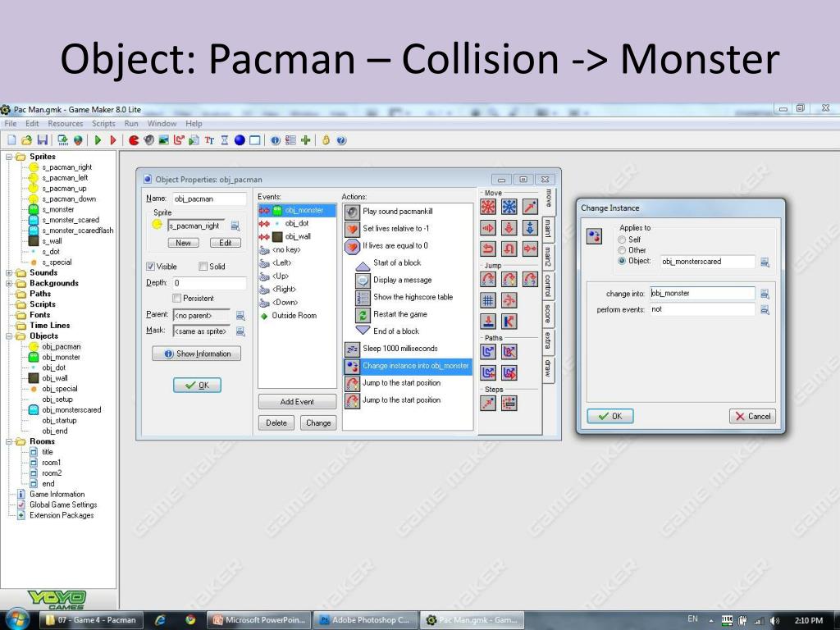
Task: Select the Bounce action icon
Action: pos(509,322)
